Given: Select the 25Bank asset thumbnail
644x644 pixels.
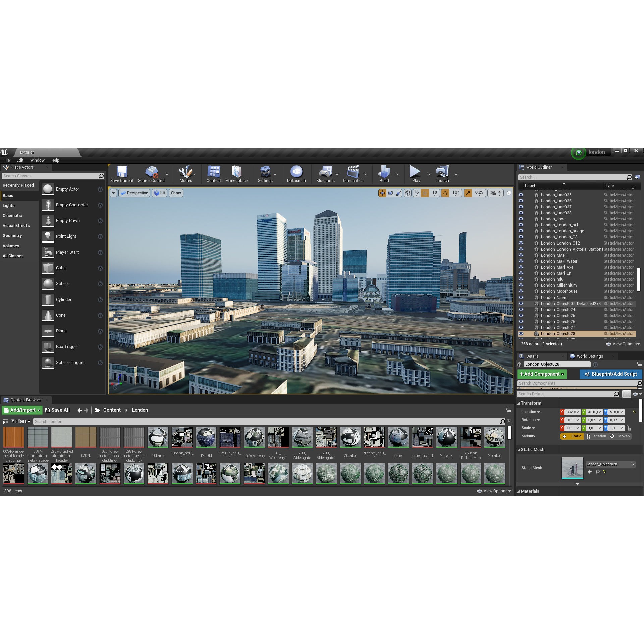Looking at the screenshot, I should point(446,438).
